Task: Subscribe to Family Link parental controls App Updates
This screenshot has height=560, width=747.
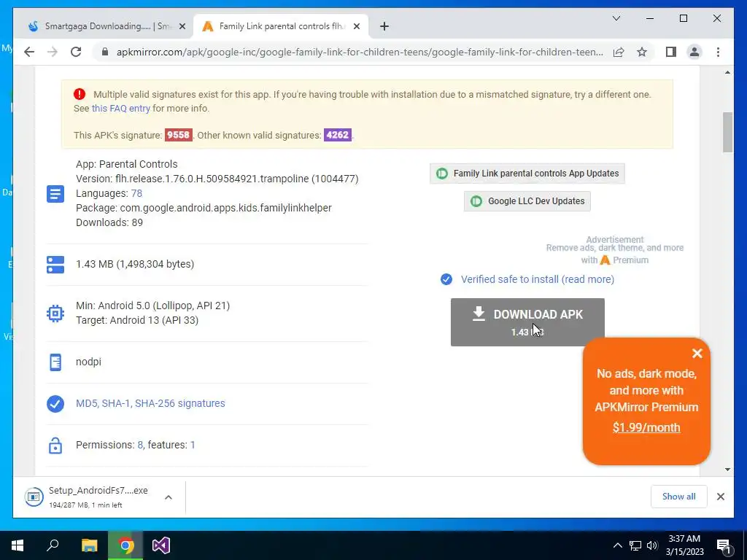Action: [x=527, y=174]
